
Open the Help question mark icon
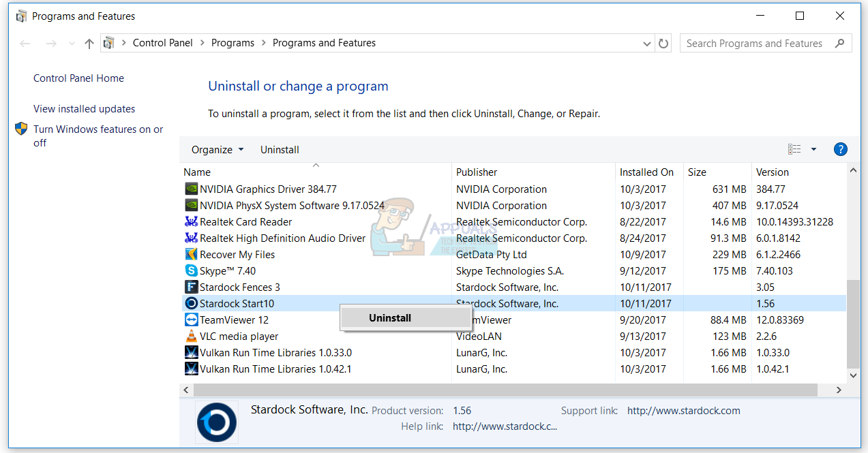tap(840, 149)
